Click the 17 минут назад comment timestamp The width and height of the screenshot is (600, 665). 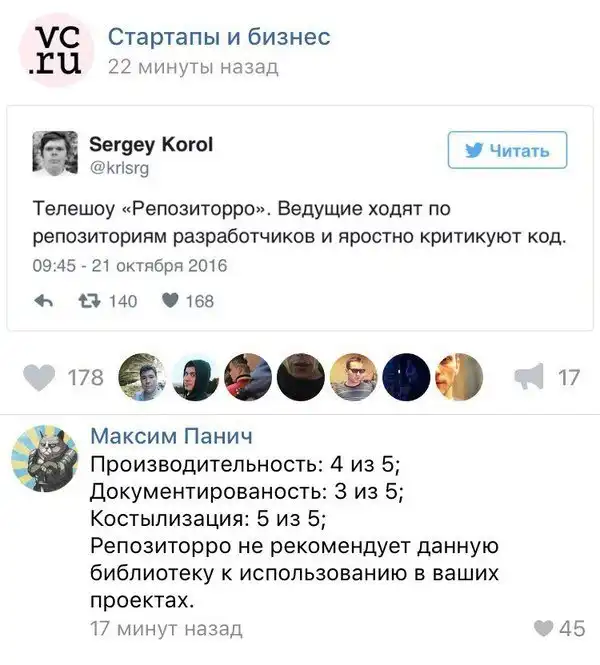[165, 628]
